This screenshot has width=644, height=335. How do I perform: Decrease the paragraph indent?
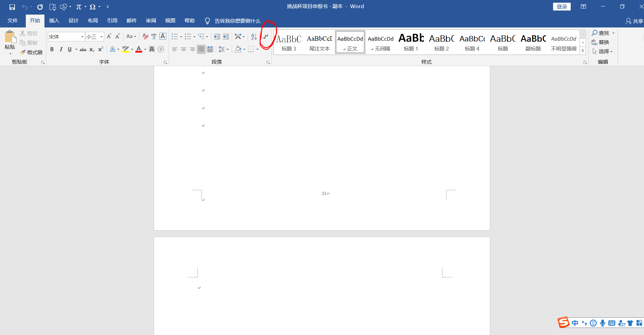coord(217,37)
